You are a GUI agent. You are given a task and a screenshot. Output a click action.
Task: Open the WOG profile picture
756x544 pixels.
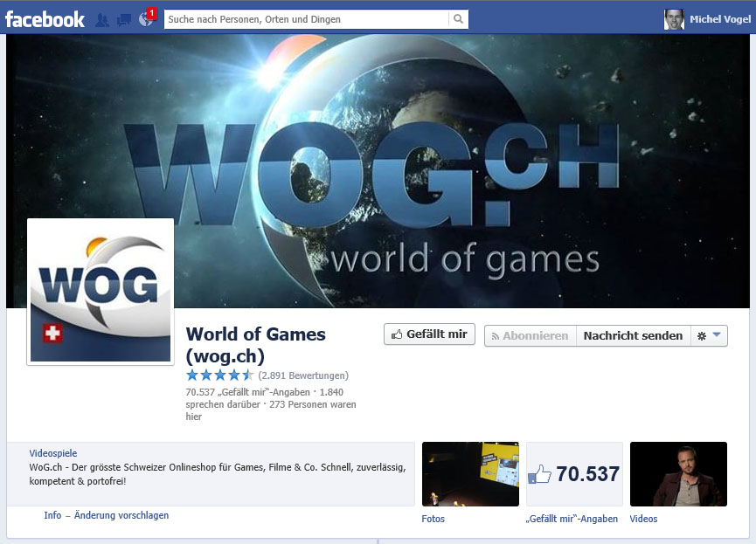pos(101,292)
